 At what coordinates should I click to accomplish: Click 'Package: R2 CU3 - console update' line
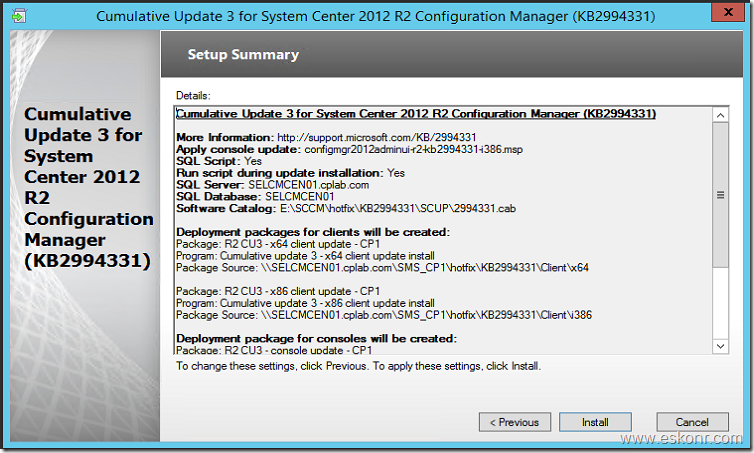coord(274,350)
